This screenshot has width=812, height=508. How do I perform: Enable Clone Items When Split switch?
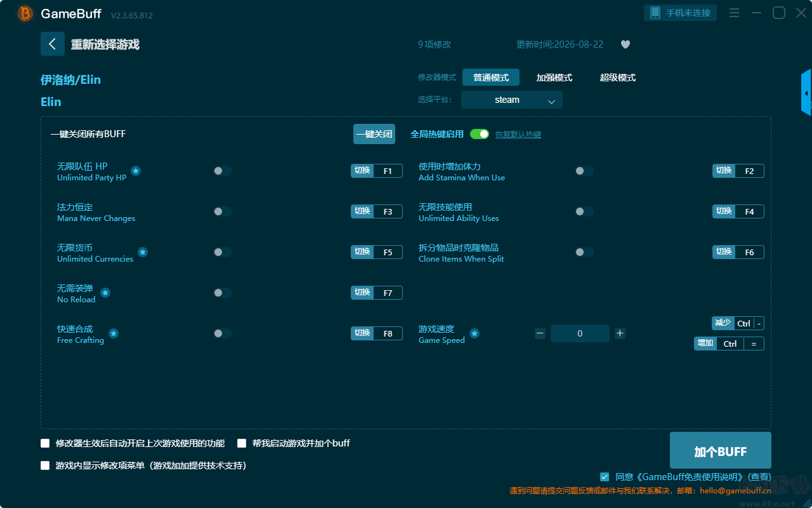point(584,252)
